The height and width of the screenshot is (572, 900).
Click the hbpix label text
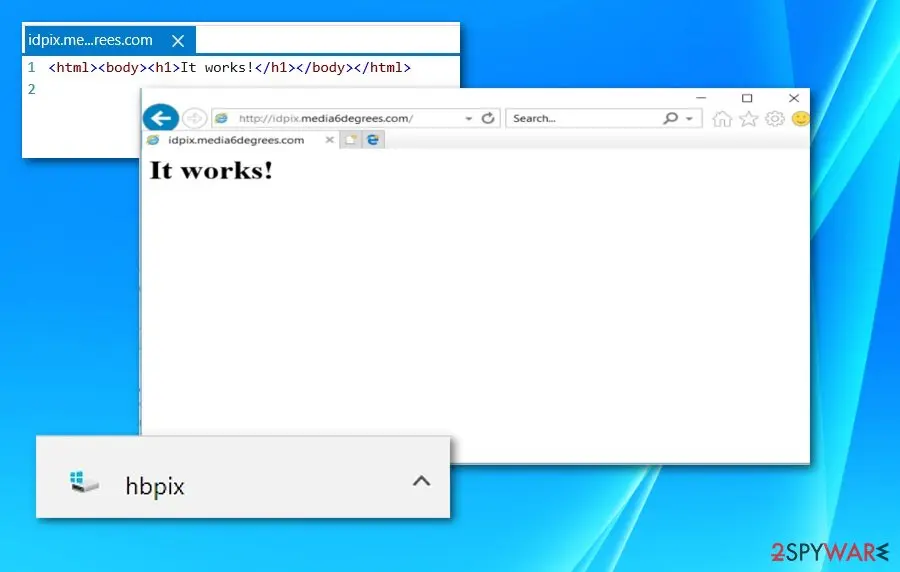coord(155,487)
